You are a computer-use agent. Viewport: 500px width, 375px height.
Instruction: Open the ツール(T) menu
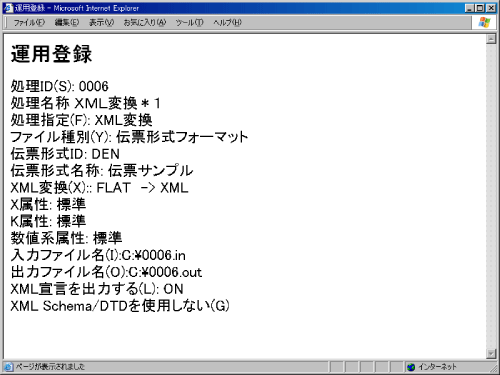click(x=189, y=23)
